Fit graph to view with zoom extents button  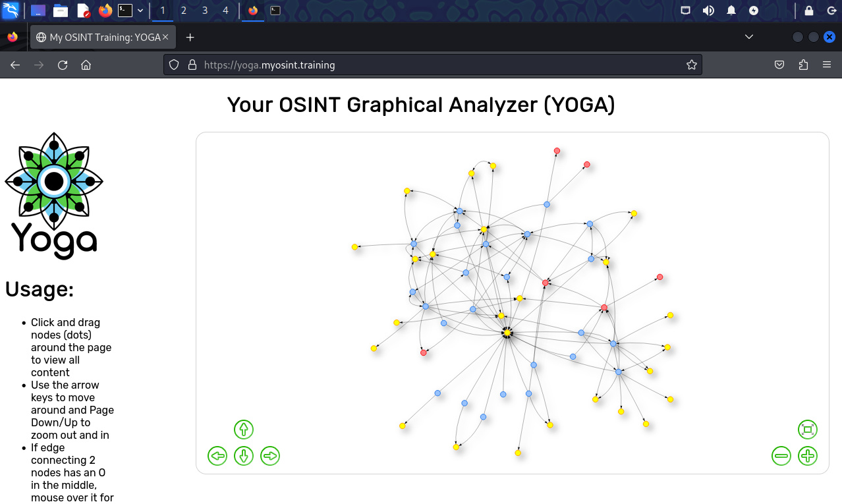tap(808, 430)
